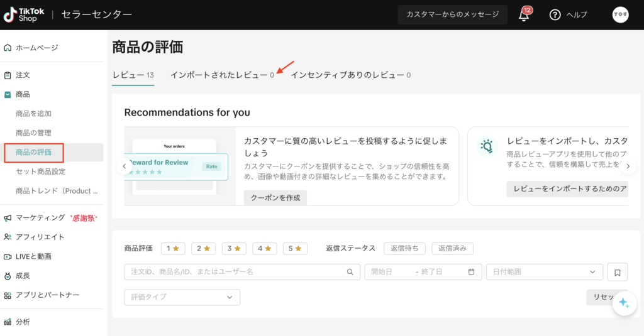The image size is (644, 336).
Task: Click the search magnifier icon
Action: pyautogui.click(x=350, y=272)
